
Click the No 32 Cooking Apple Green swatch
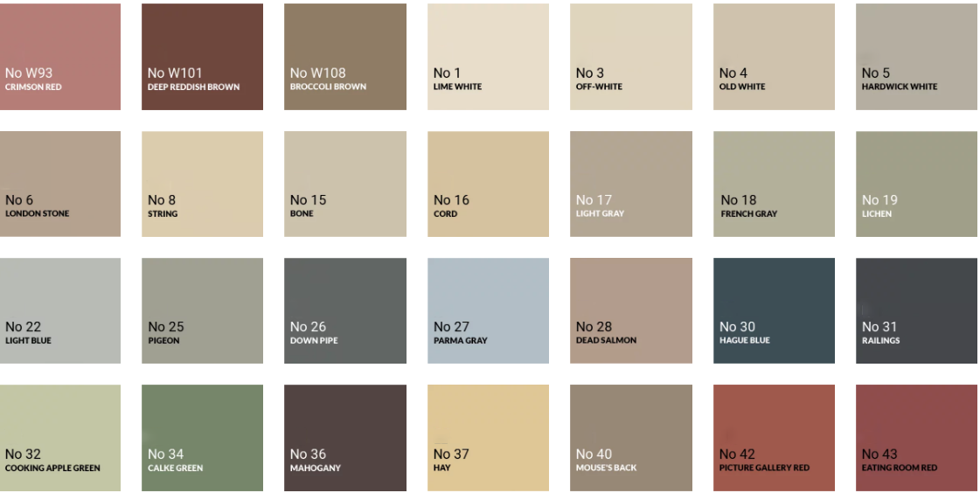(x=60, y=438)
